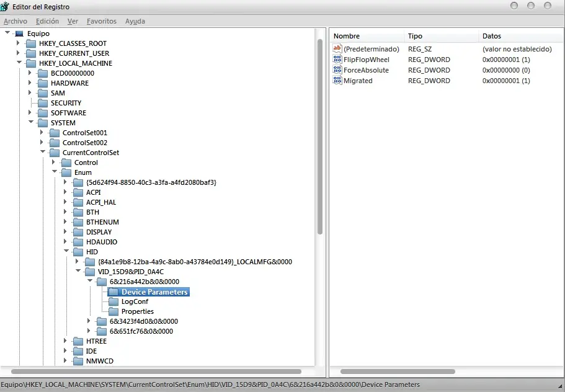Click the BTH folder icon

[78, 212]
